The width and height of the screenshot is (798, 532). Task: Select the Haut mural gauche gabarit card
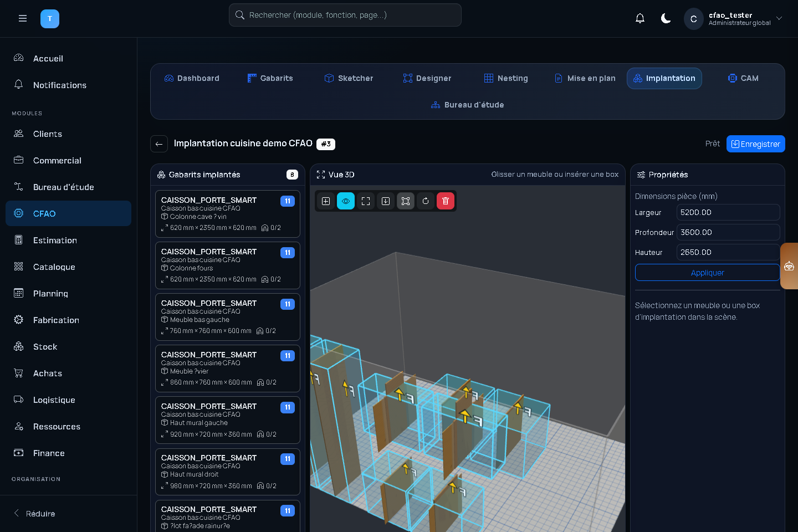coord(228,420)
